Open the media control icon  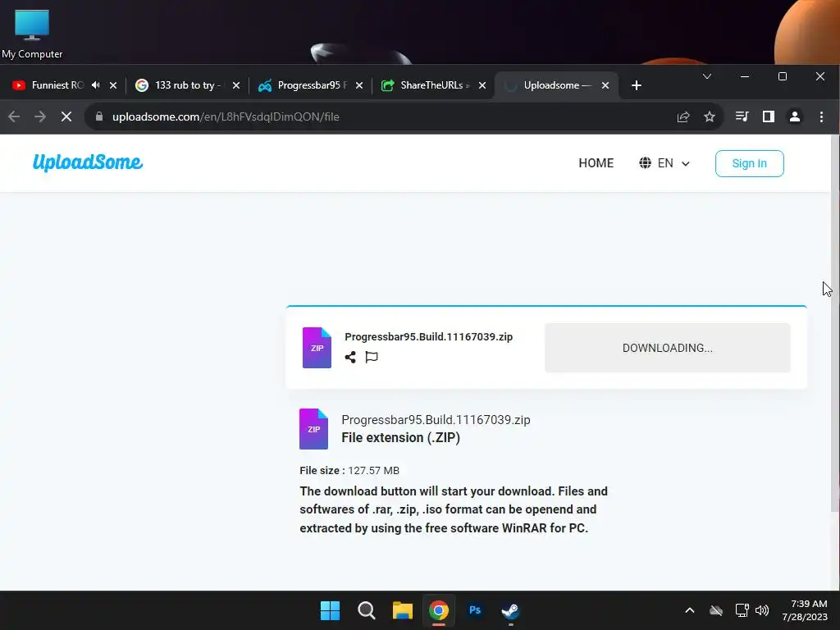point(742,116)
